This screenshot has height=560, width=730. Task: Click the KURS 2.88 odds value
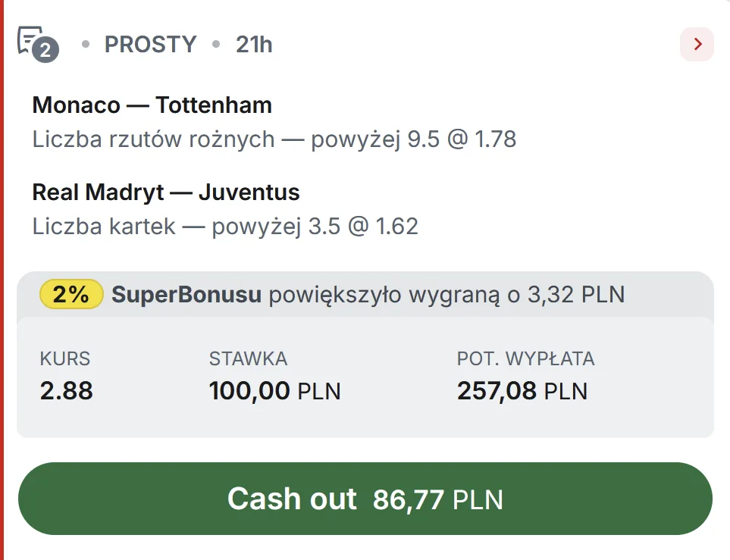coord(66,391)
